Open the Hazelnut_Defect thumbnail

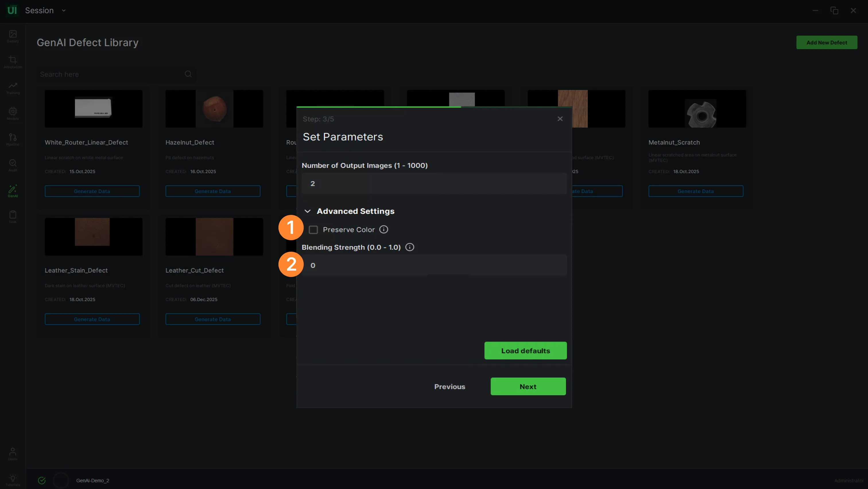tap(214, 109)
